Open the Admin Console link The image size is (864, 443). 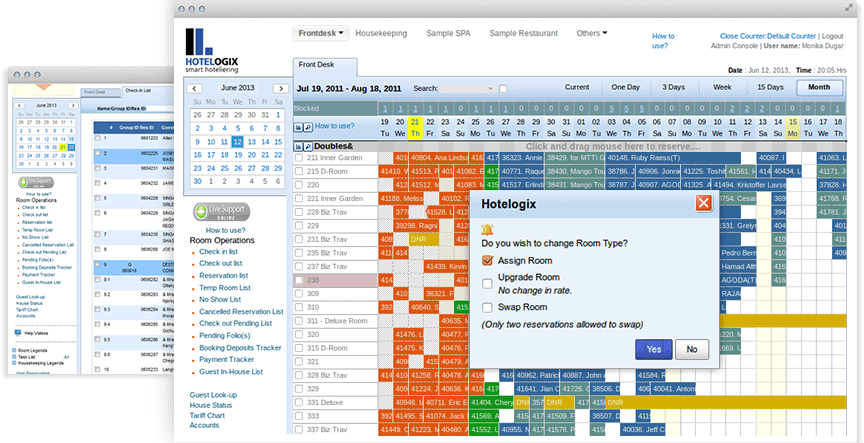click(734, 46)
